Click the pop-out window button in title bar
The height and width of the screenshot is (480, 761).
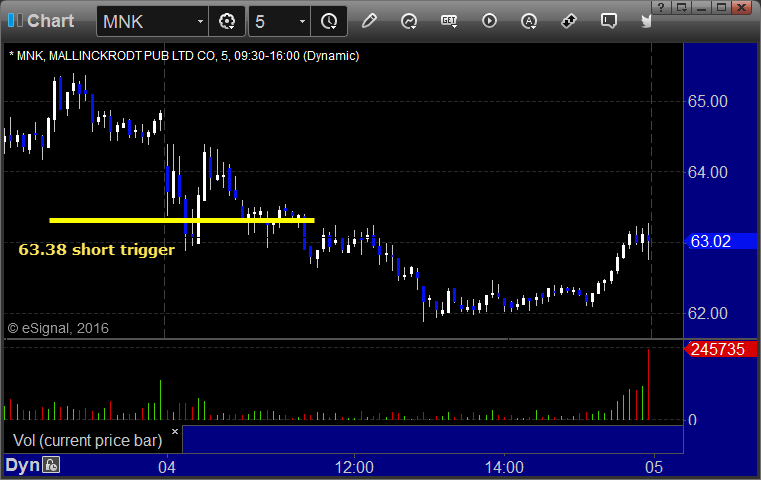pos(681,7)
